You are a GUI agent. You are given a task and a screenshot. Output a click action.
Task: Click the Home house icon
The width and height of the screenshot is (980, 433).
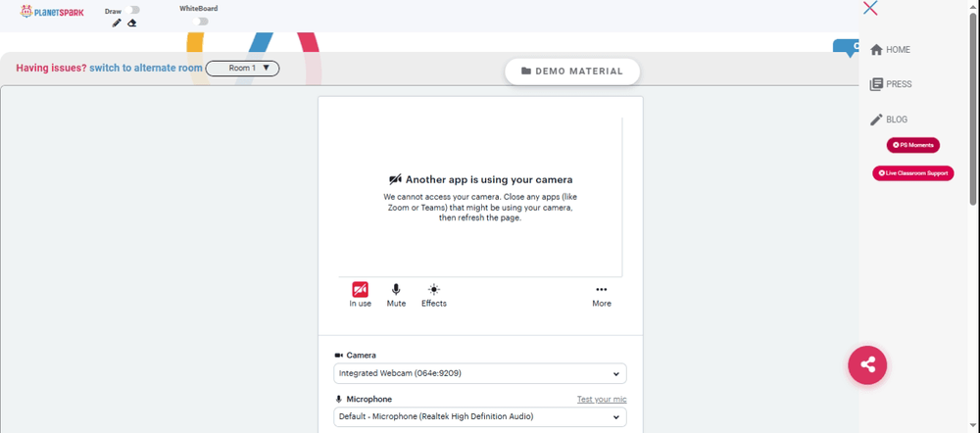[876, 50]
